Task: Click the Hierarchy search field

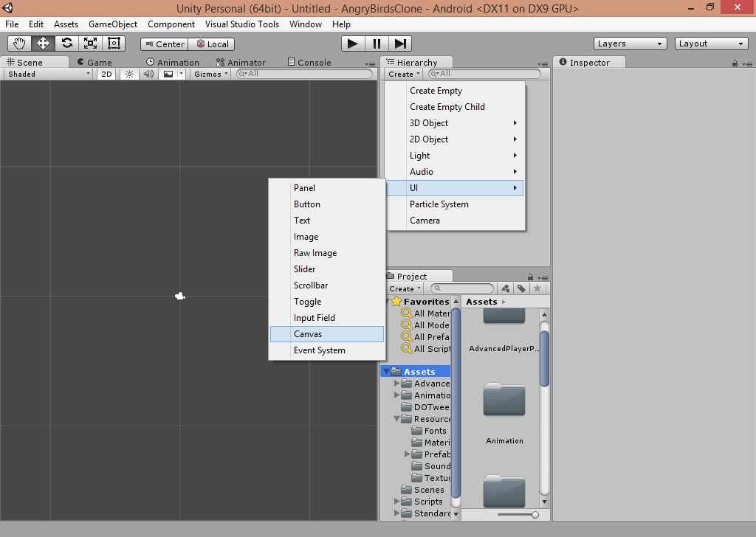Action: tap(484, 74)
